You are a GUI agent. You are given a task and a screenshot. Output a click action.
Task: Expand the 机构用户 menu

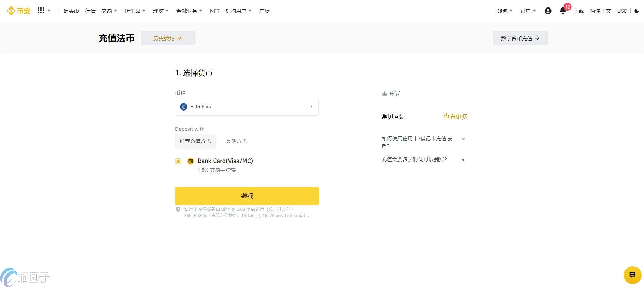pyautogui.click(x=238, y=11)
